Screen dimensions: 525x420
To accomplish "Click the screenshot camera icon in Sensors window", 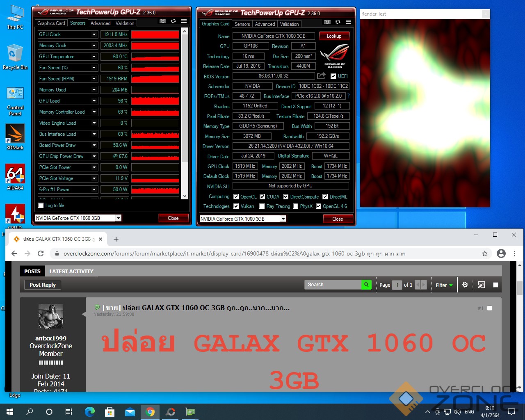I will (163, 21).
